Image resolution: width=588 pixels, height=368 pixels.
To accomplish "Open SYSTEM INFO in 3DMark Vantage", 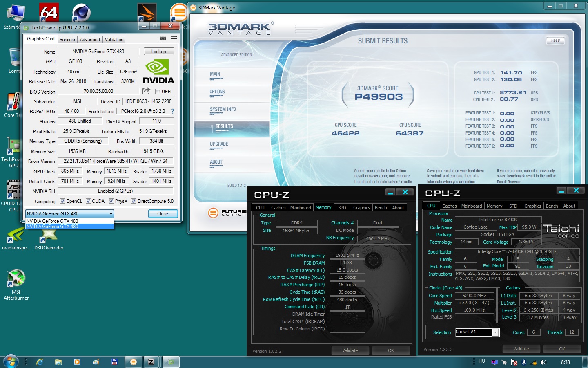I will point(223,109).
